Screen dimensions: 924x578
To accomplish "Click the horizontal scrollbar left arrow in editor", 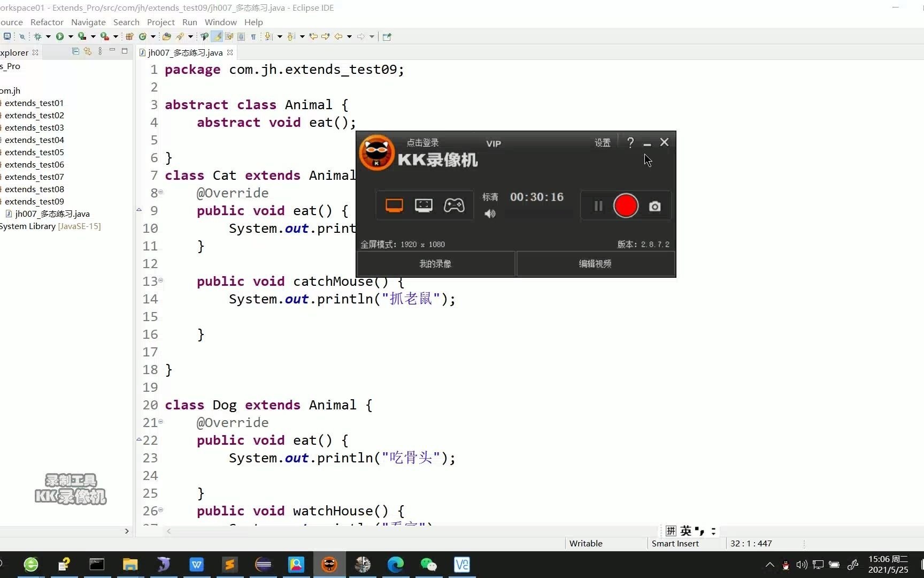I will click(x=169, y=531).
